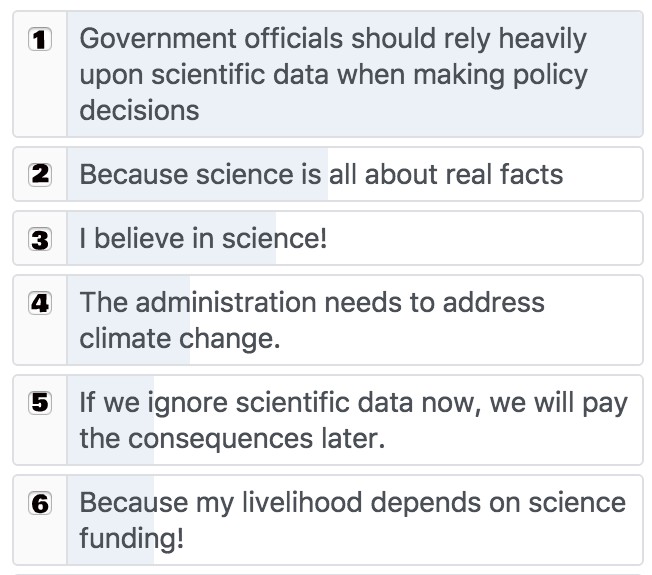Select 'Because science is all about real facts'
The height and width of the screenshot is (575, 652).
(328, 174)
